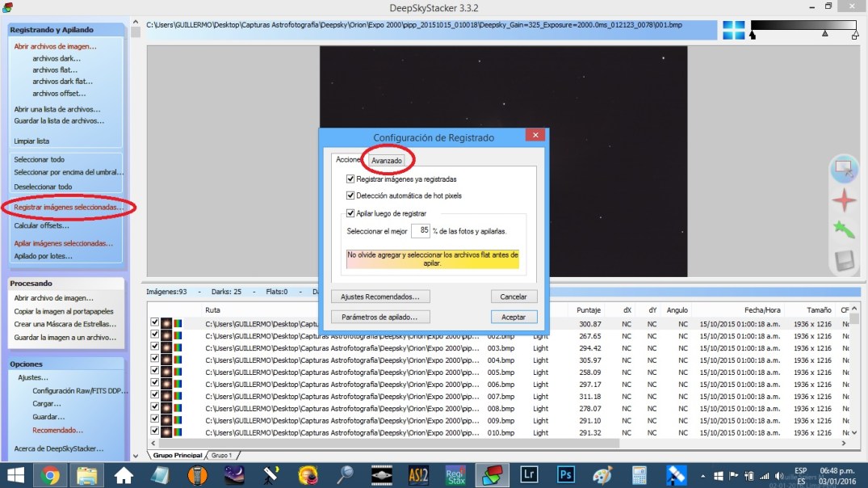Open Lightroom from the taskbar
This screenshot has width=868, height=488.
pyautogui.click(x=530, y=474)
